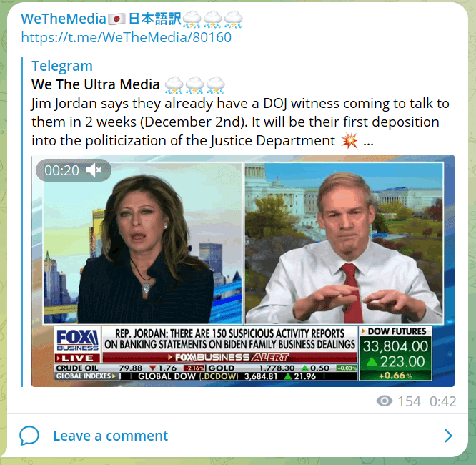This screenshot has width=476, height=465.
Task: Click the Leave a comment button
Action: (x=111, y=436)
